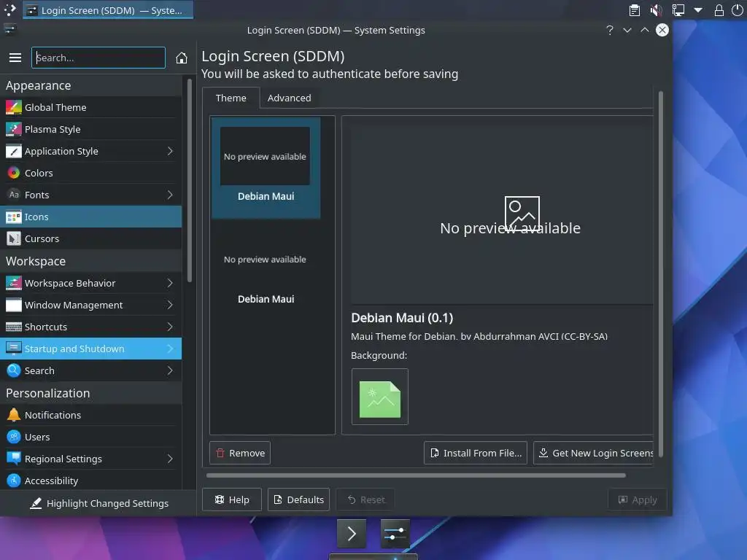This screenshot has width=747, height=560.
Task: Click the horizontal scrollbar below theme panel
Action: (x=416, y=475)
